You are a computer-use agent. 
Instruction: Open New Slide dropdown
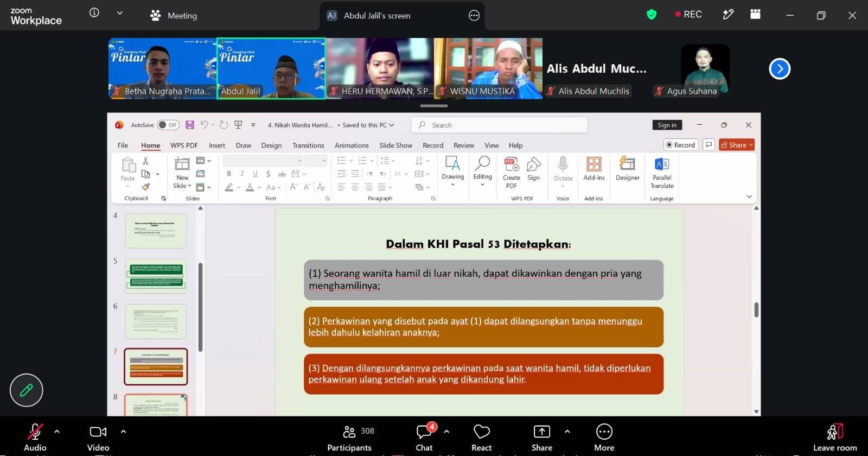click(182, 182)
